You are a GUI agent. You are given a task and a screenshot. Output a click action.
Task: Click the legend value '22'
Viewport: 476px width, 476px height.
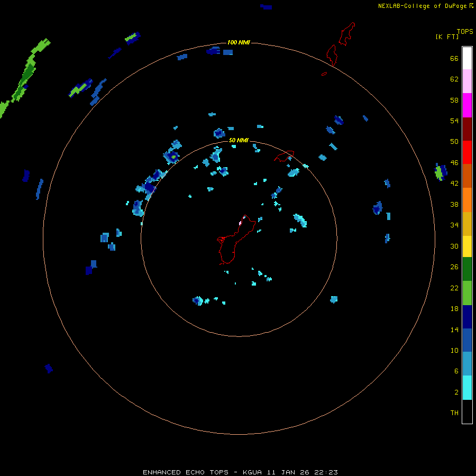454,288
